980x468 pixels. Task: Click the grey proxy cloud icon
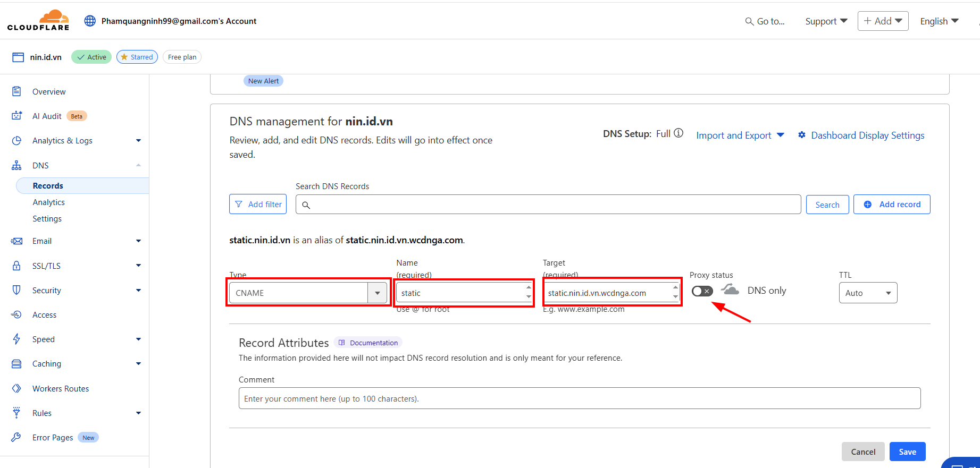(730, 290)
